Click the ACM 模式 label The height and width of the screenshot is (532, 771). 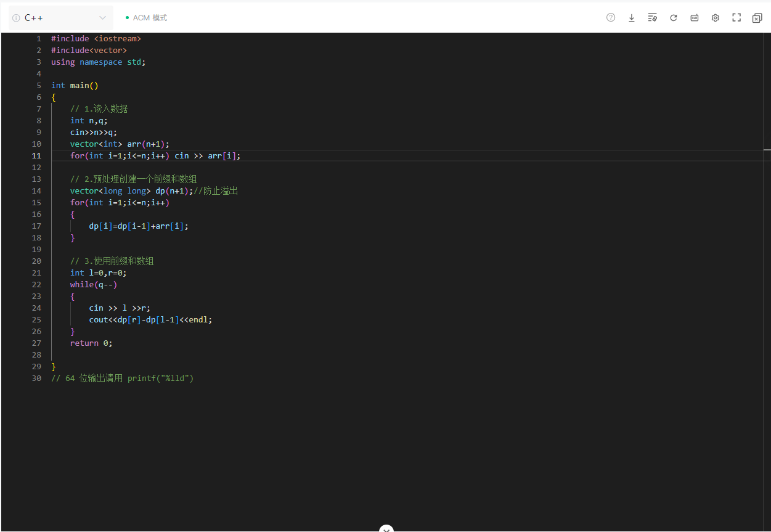pyautogui.click(x=150, y=18)
